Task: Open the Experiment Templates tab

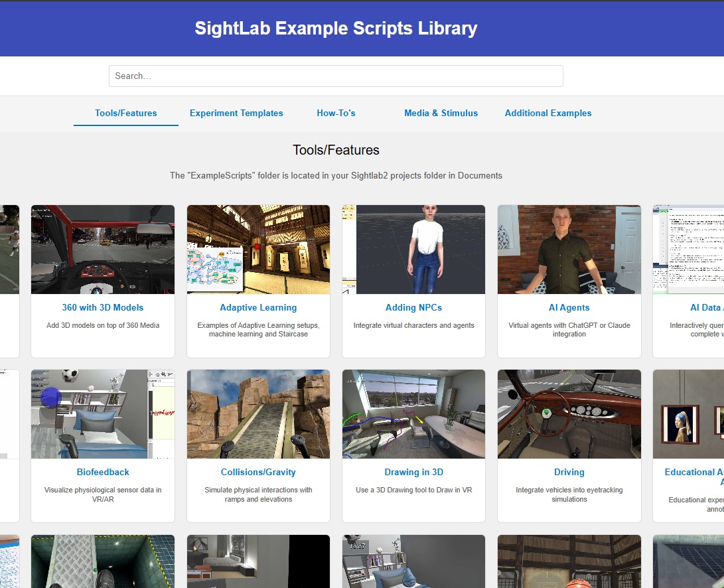Action: (x=236, y=113)
